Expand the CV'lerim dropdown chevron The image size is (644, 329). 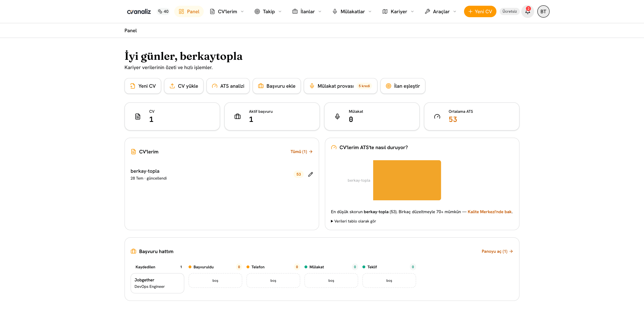pos(242,11)
